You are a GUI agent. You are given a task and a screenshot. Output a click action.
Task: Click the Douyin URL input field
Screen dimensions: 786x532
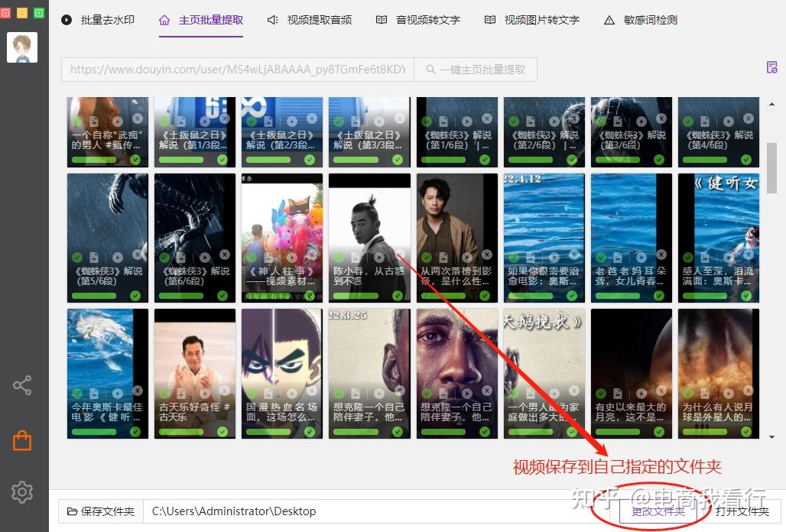point(238,70)
